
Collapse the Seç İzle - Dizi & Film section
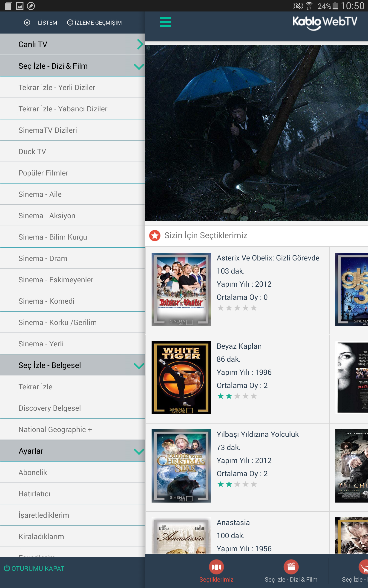click(139, 66)
